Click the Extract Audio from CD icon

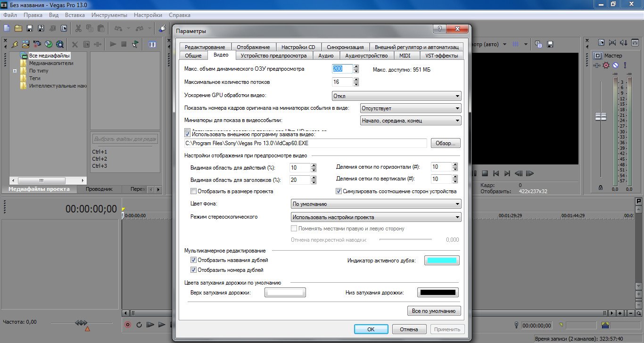(49, 44)
